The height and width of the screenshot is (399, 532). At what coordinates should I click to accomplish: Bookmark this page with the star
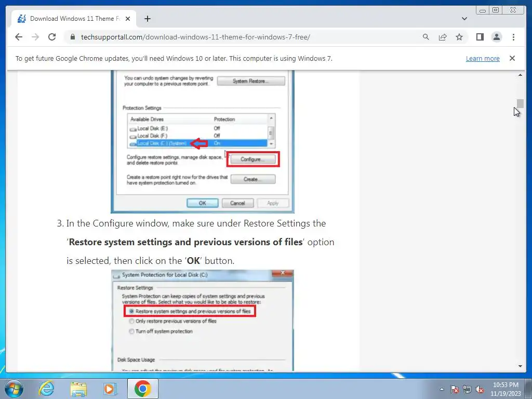coord(459,37)
